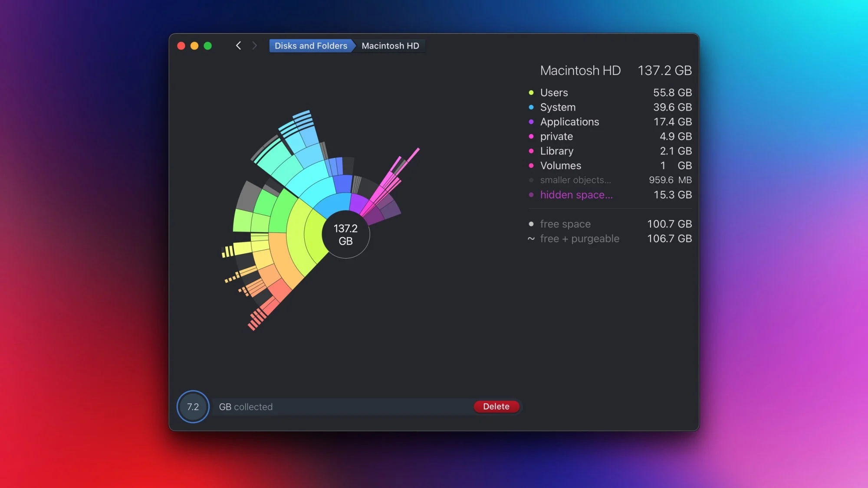Select Users folder in list

coord(554,93)
